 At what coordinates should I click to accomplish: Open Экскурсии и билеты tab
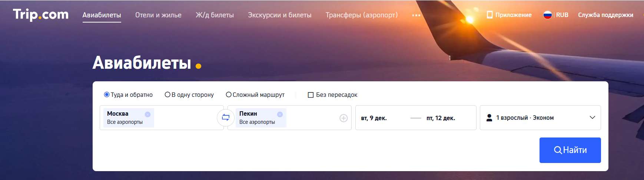[279, 15]
